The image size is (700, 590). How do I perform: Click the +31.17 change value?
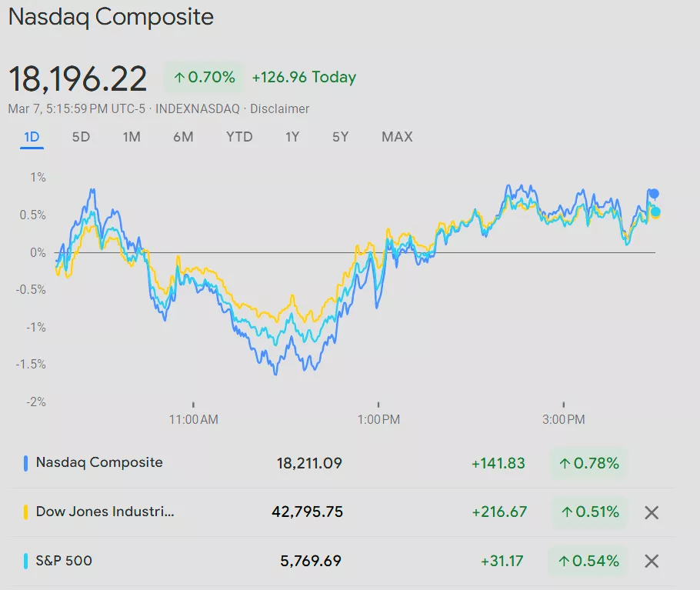[x=502, y=561]
